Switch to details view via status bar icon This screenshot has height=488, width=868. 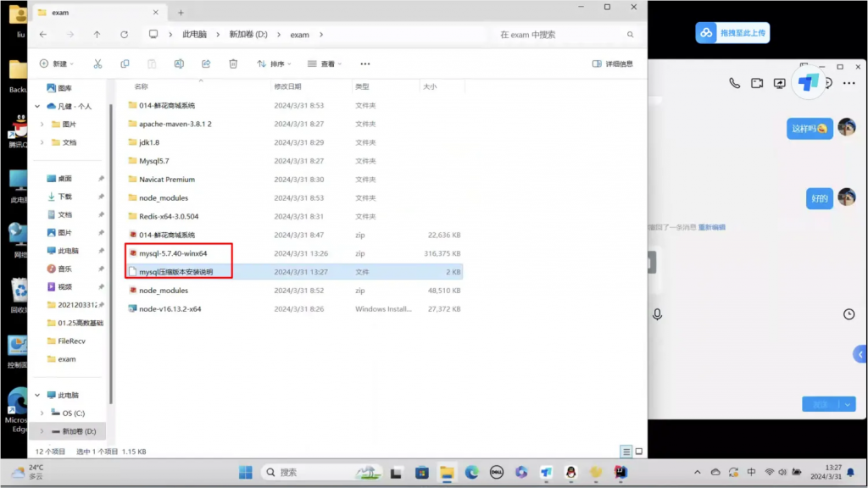pos(626,452)
